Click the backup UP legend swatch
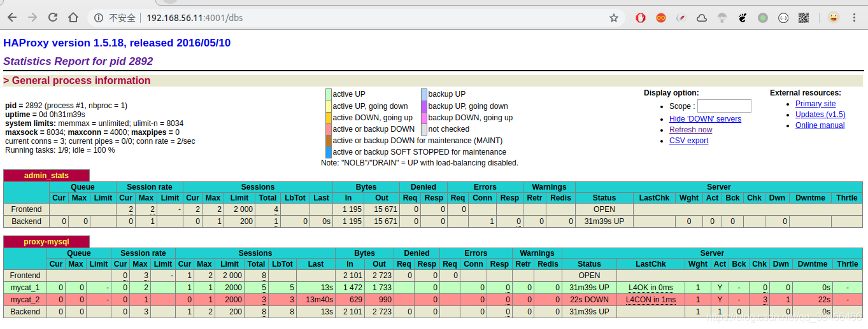Screen dimensions: 868x329 click(x=424, y=94)
